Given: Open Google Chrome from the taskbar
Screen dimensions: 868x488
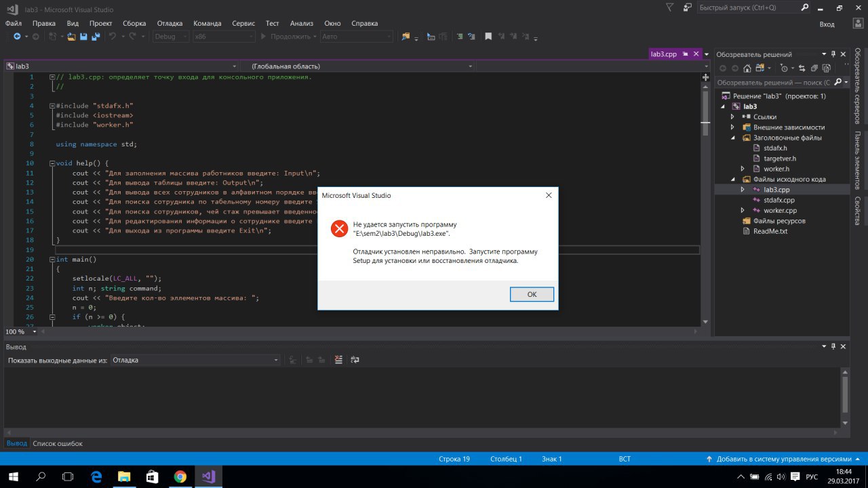Looking at the screenshot, I should (x=180, y=476).
